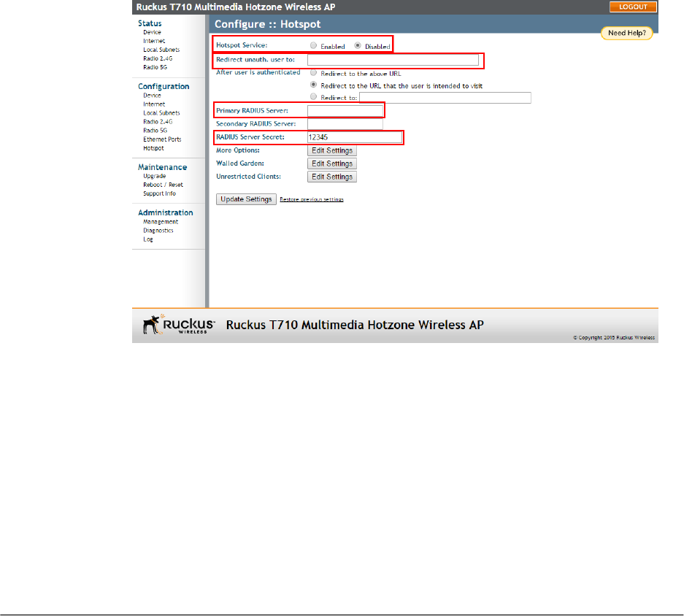The image size is (684, 616).
Task: Open the Need Help? bubble
Action: pos(627,33)
